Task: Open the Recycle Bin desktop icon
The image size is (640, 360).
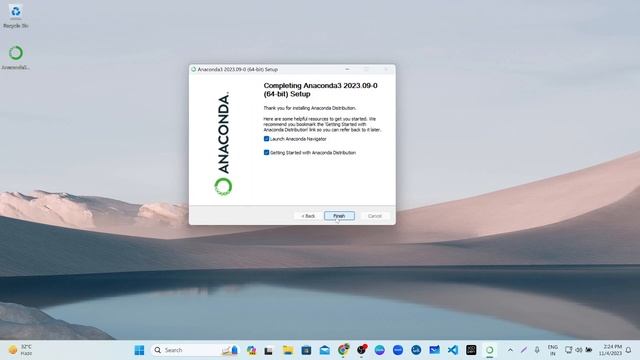Action: 16,16
